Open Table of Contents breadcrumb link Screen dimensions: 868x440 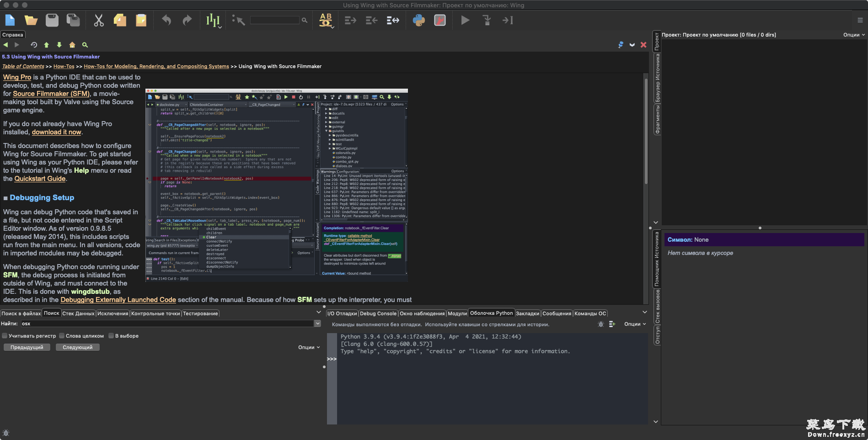pyautogui.click(x=23, y=66)
